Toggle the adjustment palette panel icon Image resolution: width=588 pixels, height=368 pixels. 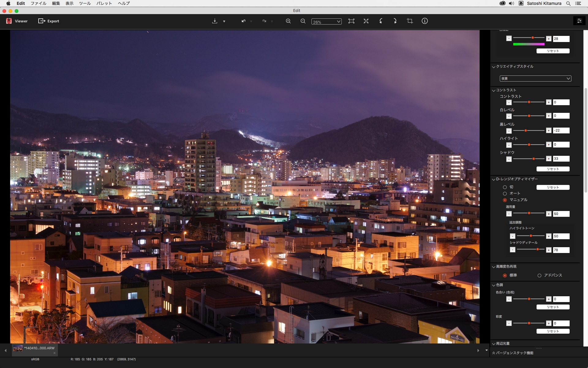point(579,21)
